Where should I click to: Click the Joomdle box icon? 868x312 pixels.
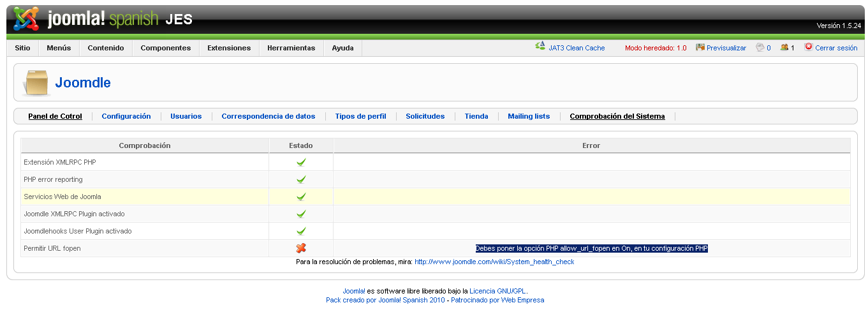(36, 83)
